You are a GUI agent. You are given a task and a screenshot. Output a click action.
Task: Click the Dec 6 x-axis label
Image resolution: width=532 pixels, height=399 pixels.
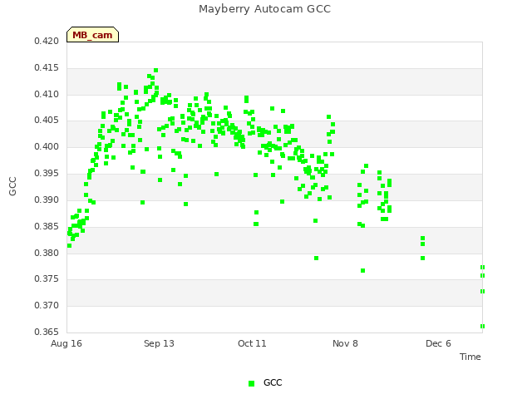[x=438, y=343]
